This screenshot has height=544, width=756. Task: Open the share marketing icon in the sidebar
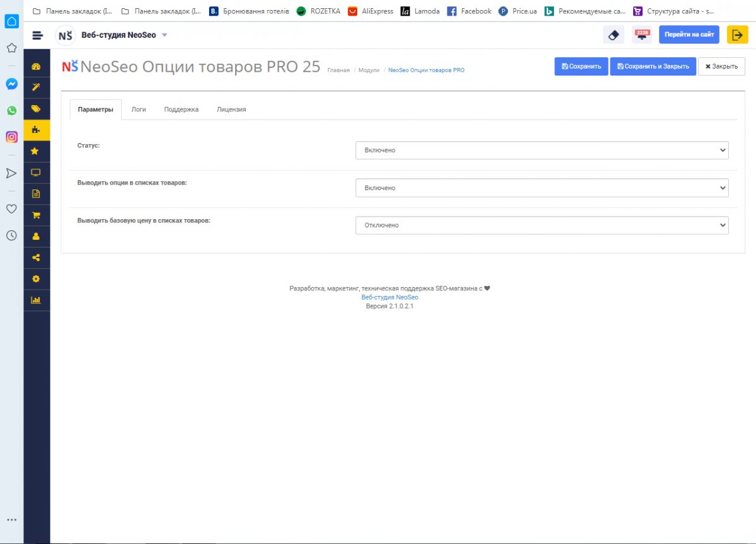click(36, 258)
